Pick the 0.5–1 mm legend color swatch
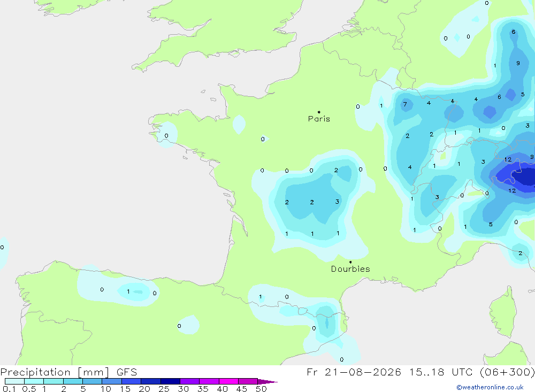The height and width of the screenshot is (392, 535). coord(34,381)
